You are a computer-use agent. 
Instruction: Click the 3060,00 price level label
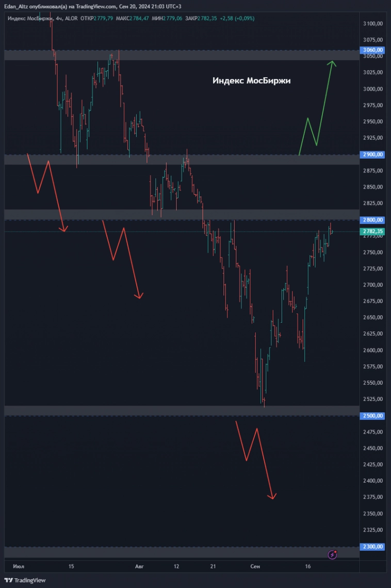click(372, 50)
